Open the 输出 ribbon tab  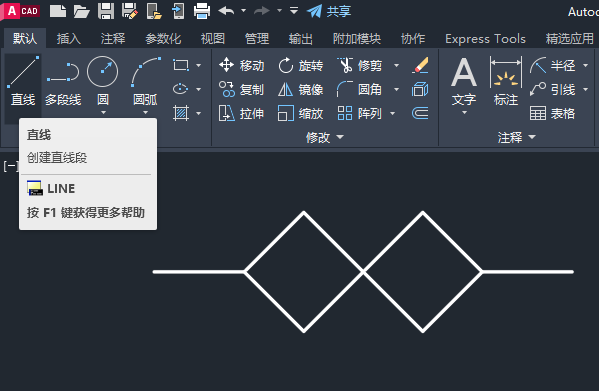(301, 39)
